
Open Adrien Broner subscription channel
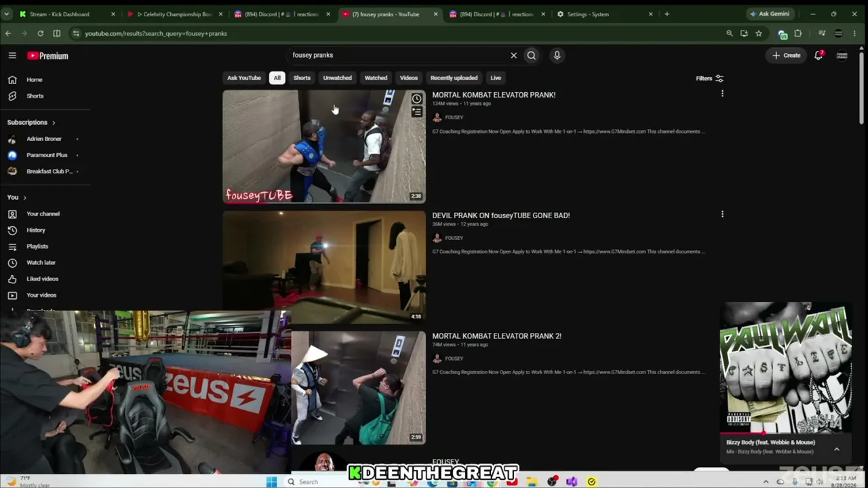click(43, 139)
